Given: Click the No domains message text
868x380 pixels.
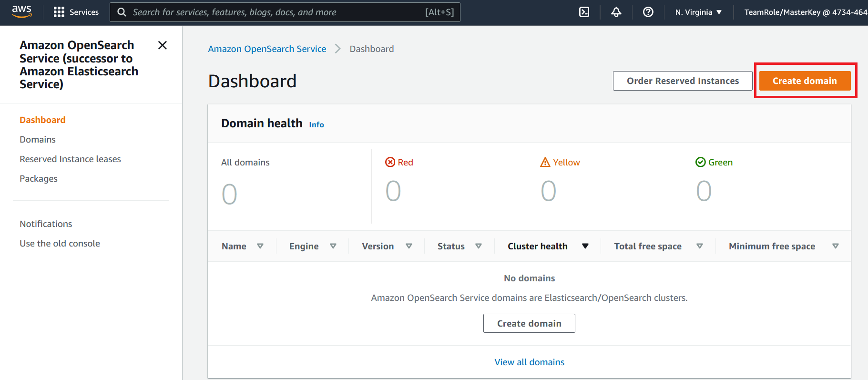Looking at the screenshot, I should point(529,278).
